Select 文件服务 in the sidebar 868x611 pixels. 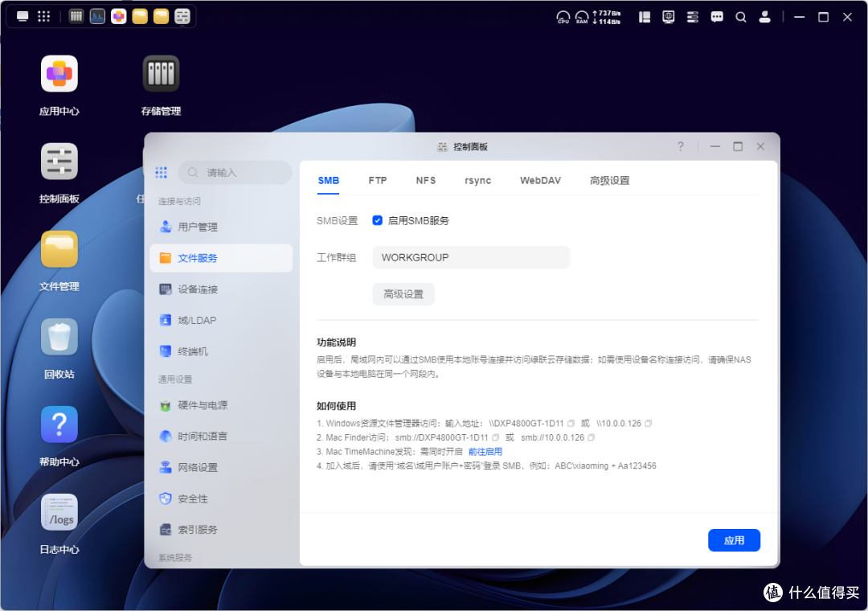click(x=221, y=258)
